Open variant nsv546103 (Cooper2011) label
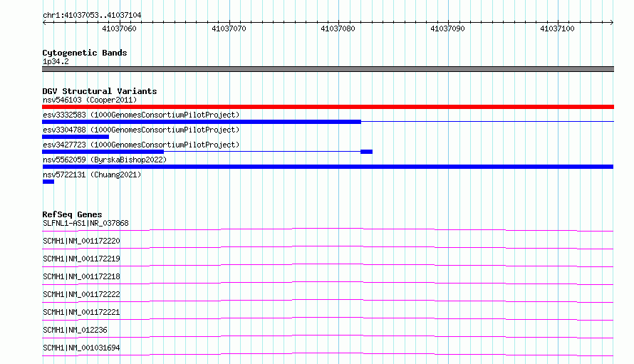 (90, 100)
